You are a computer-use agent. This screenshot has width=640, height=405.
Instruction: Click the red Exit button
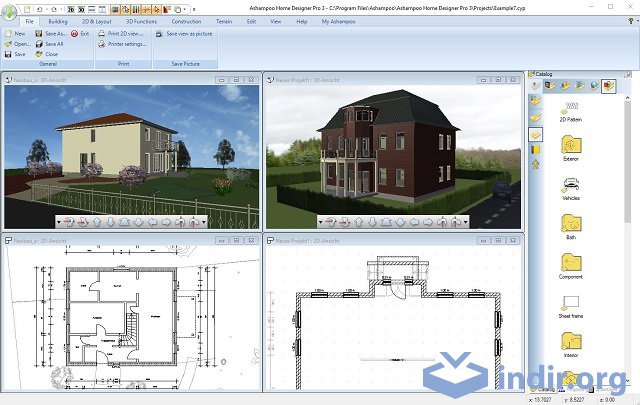click(x=80, y=33)
